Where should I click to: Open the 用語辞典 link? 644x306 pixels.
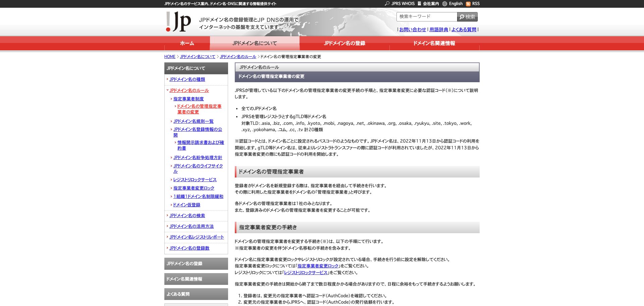point(439,30)
